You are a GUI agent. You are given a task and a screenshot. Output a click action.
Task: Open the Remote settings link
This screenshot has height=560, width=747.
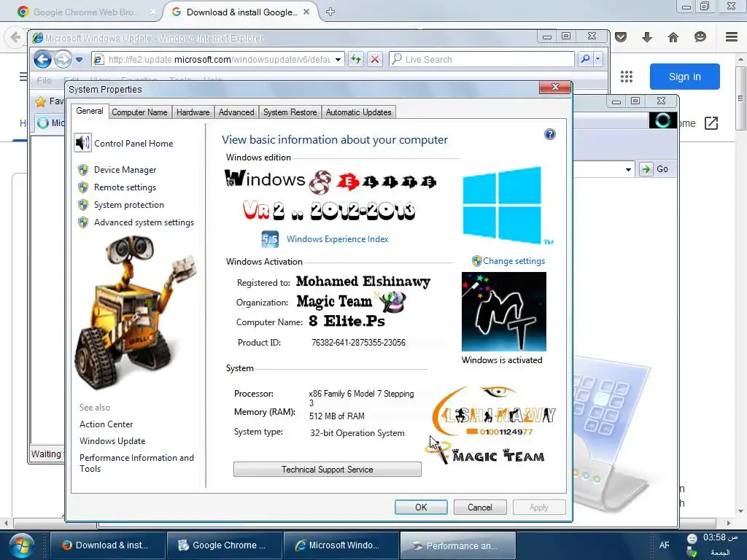(125, 187)
